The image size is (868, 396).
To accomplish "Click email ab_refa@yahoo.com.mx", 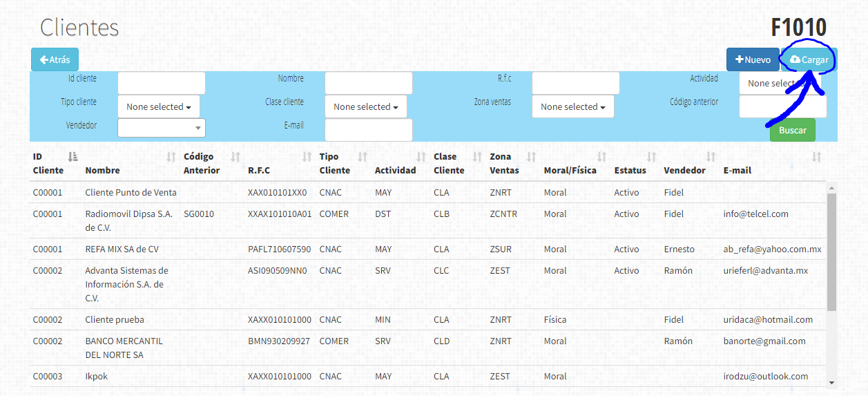I will 773,249.
